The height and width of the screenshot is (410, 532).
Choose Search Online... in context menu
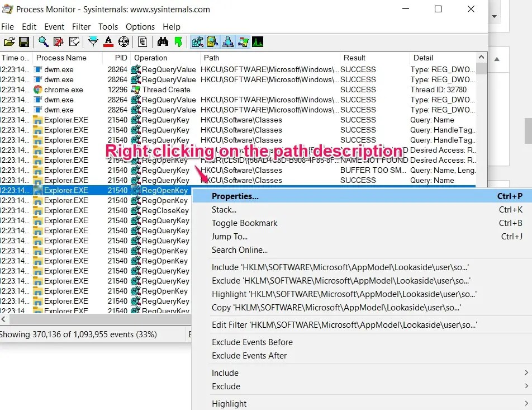coord(362,249)
